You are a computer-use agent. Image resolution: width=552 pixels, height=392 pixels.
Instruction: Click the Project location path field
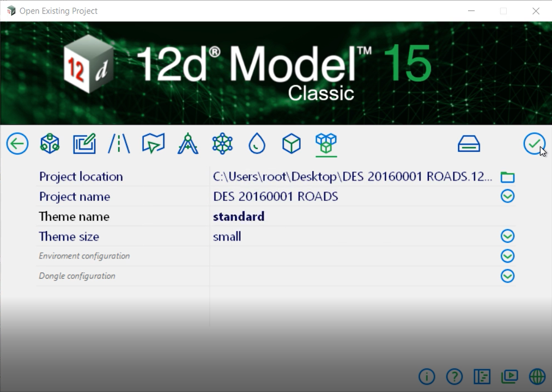coord(353,176)
